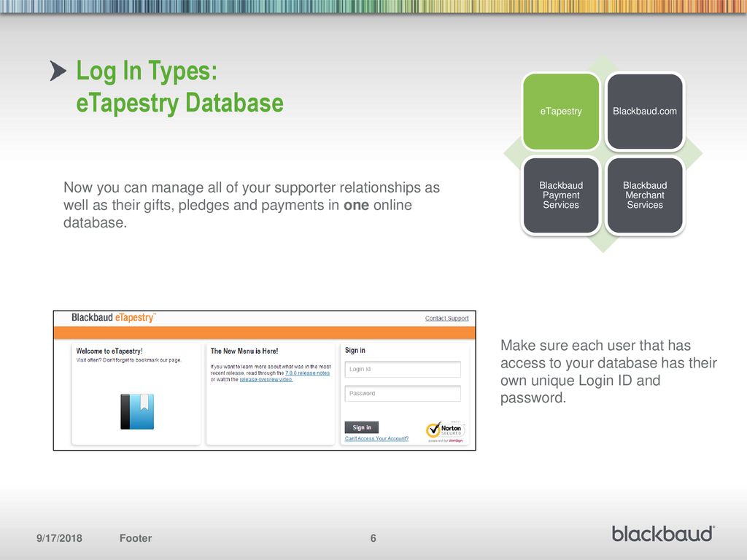The height and width of the screenshot is (560, 747).
Task: Click the 'Sign in' panel heading
Action: 355,351
